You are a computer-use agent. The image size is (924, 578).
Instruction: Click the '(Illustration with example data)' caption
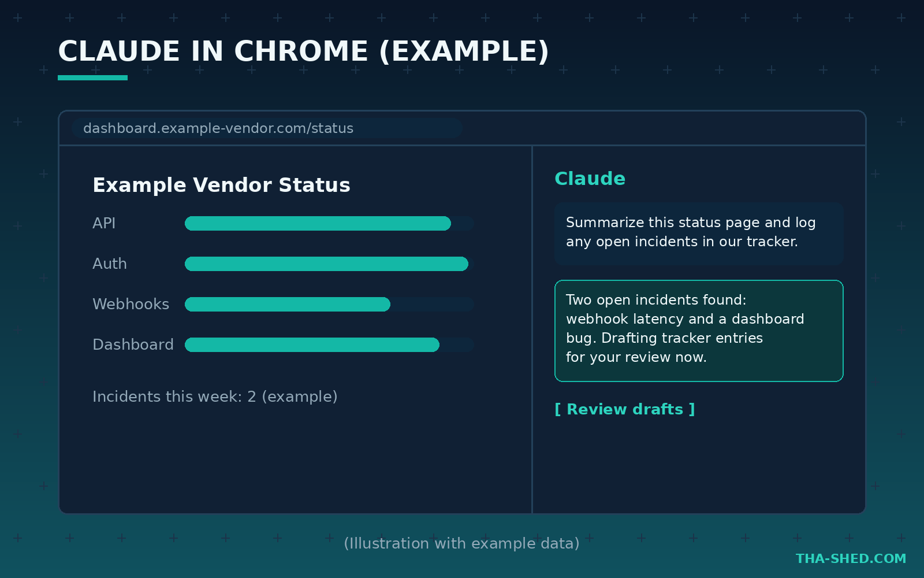[461, 543]
